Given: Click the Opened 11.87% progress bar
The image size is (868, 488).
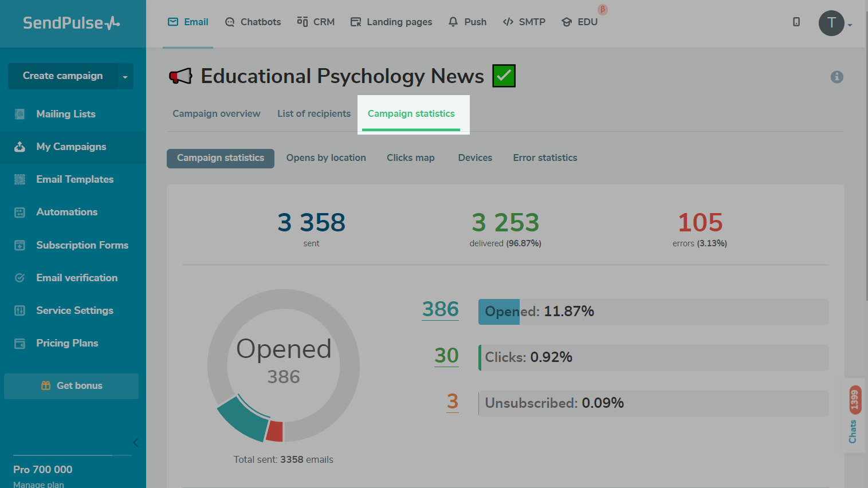Looking at the screenshot, I should coord(653,312).
